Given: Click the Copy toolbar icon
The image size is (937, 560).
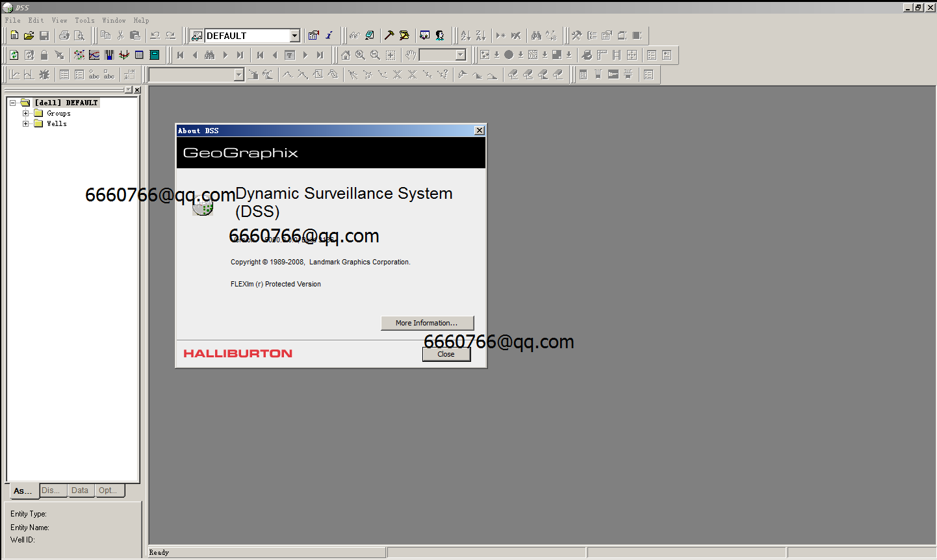Looking at the screenshot, I should [x=105, y=36].
